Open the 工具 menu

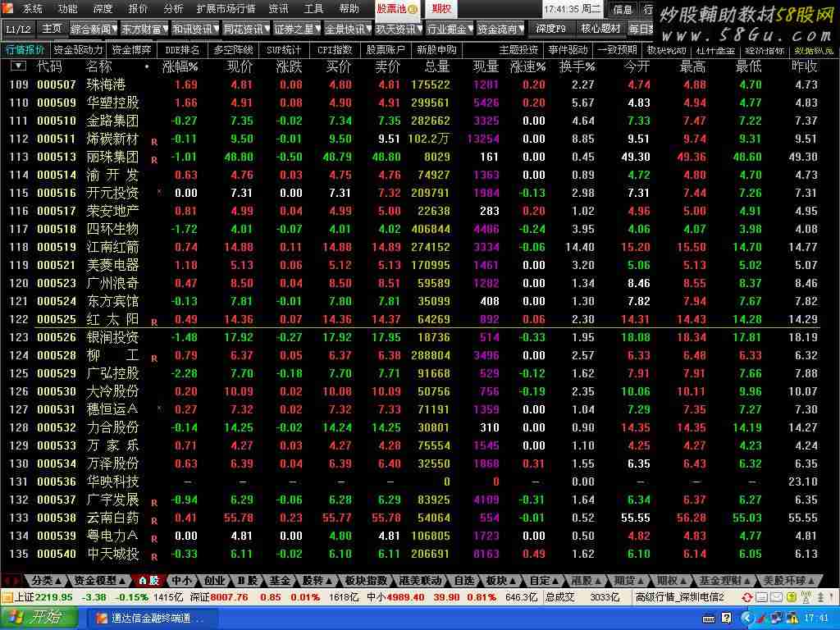(x=313, y=8)
